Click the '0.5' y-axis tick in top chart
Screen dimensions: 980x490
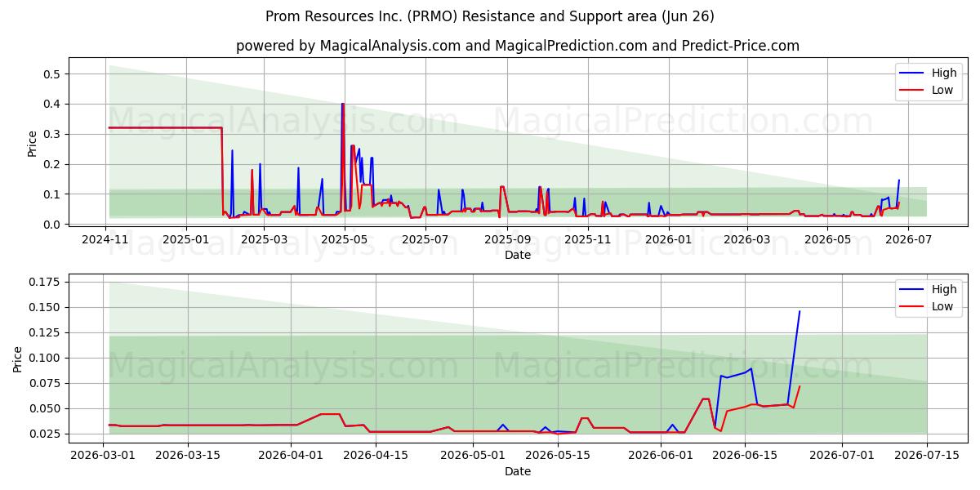click(52, 74)
